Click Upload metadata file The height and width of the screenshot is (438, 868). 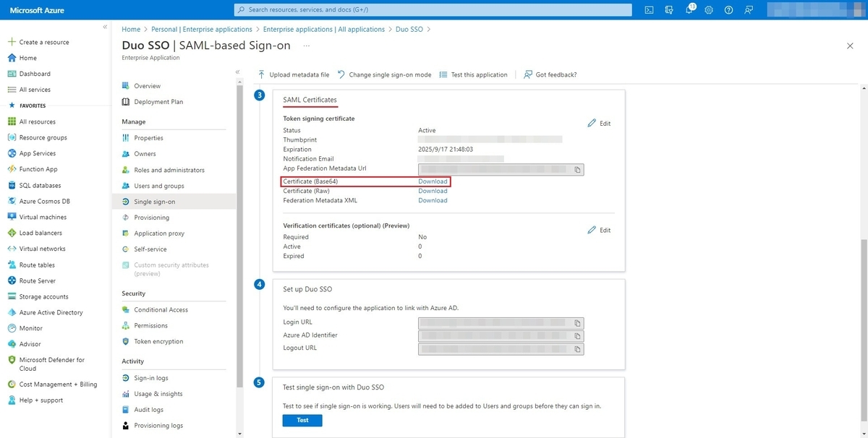point(294,74)
